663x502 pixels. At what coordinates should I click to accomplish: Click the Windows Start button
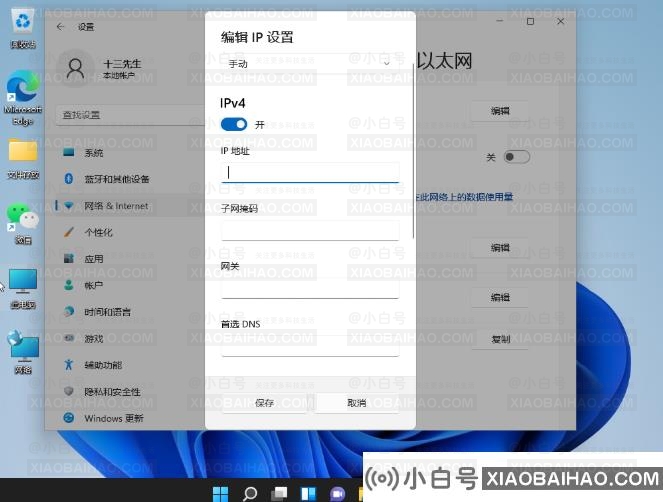pyautogui.click(x=220, y=493)
